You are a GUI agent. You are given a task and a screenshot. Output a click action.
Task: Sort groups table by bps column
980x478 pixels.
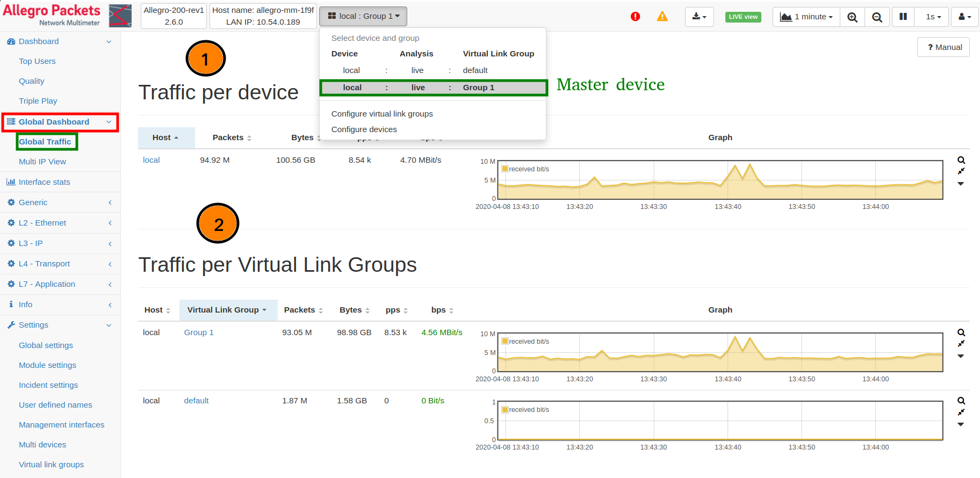pos(442,310)
